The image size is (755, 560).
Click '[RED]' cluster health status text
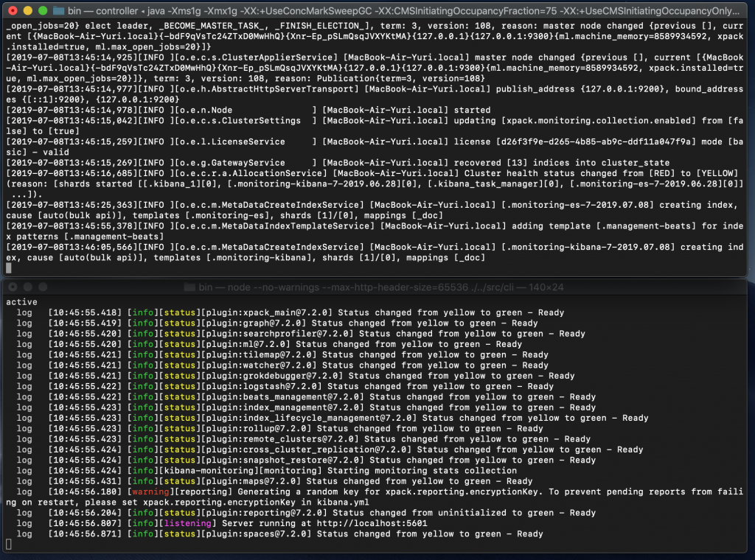661,174
